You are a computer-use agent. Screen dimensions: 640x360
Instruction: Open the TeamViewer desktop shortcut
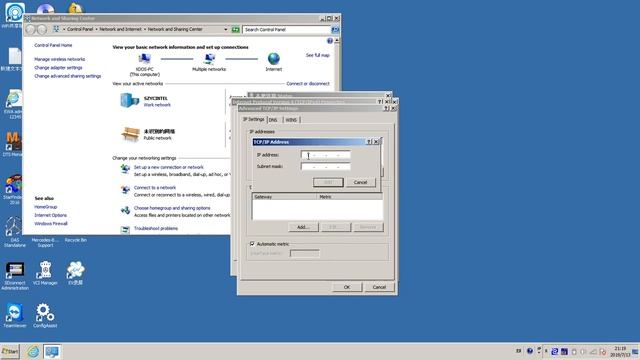[x=14, y=315]
